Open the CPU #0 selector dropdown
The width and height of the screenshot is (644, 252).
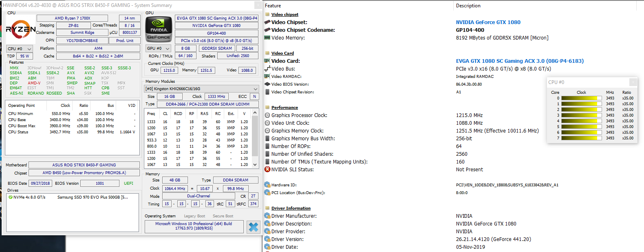[19, 49]
